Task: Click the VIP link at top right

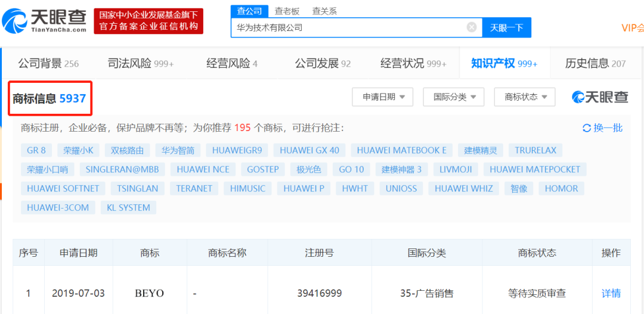Action: [633, 27]
